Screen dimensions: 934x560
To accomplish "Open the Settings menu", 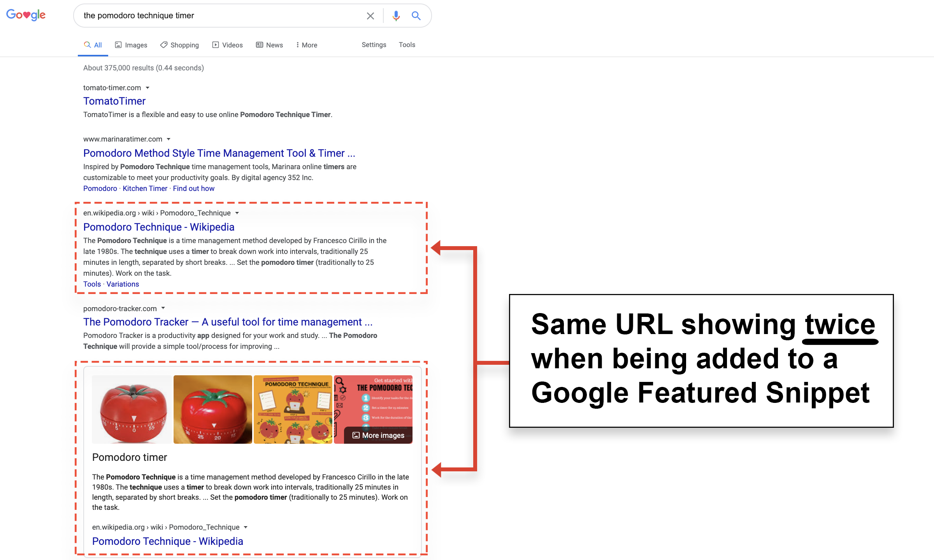I will 374,45.
